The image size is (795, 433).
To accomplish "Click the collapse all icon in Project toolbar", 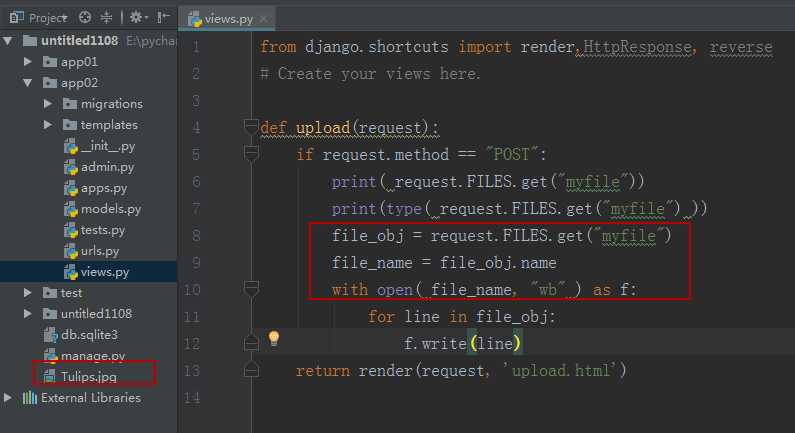I will (x=106, y=18).
